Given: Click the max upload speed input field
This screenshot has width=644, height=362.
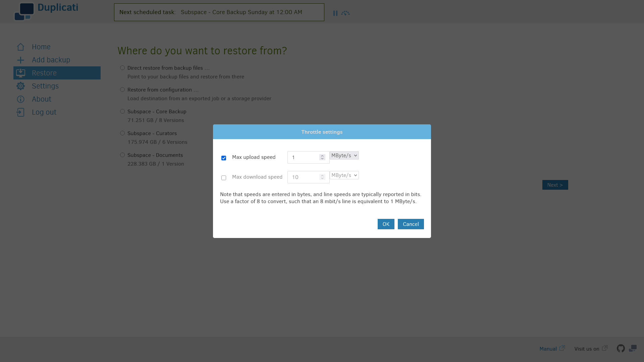Looking at the screenshot, I should (x=304, y=158).
